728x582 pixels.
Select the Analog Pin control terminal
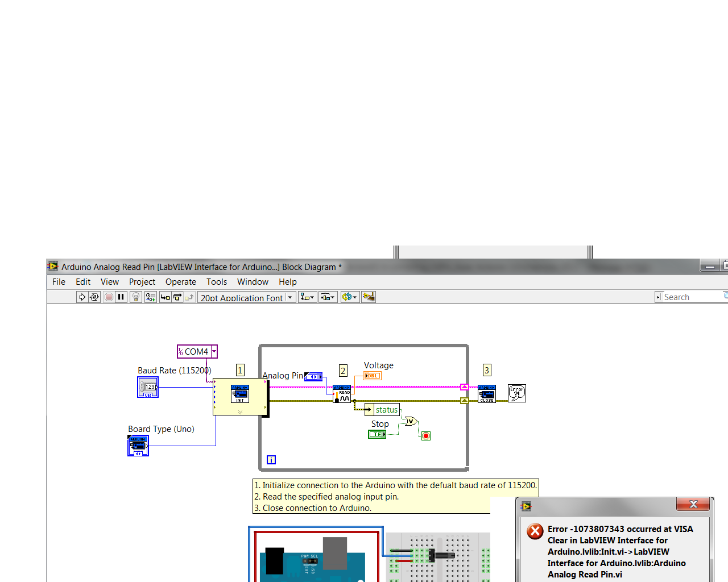pos(313,376)
